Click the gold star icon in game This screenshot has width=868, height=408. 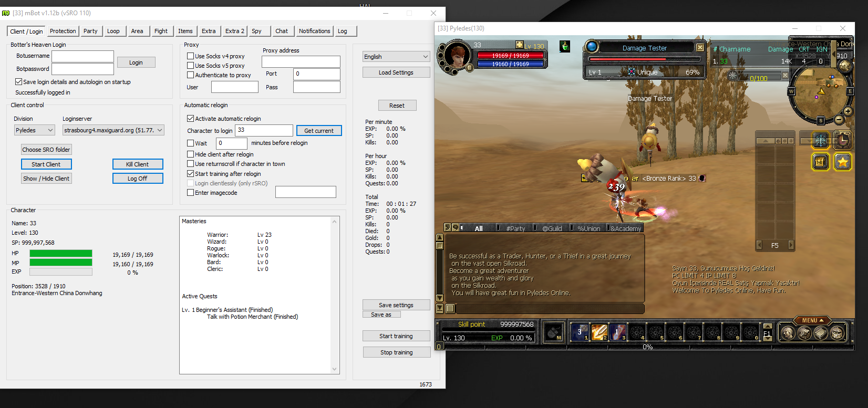[843, 162]
